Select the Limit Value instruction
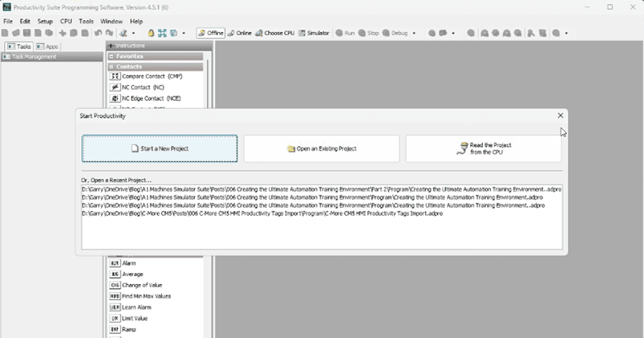 pos(136,319)
